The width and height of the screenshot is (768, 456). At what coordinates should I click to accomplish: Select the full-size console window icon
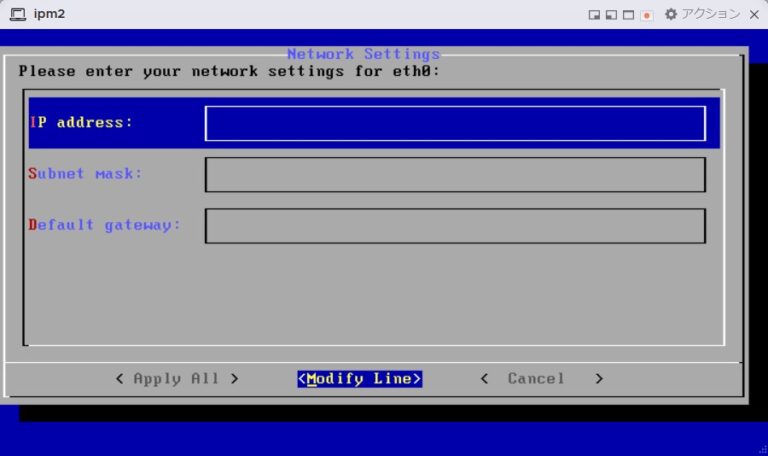point(628,15)
